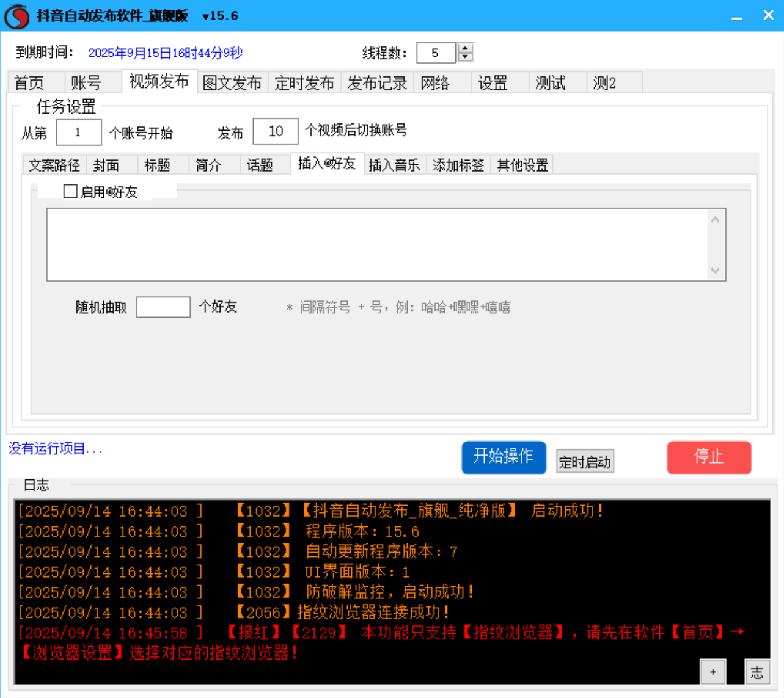Screen dimensions: 784x698
Task: Click the app logo icon in title bar
Action: click(16, 15)
